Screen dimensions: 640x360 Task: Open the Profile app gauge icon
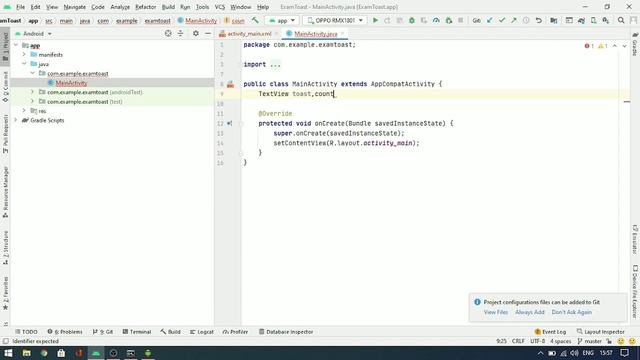click(436, 20)
